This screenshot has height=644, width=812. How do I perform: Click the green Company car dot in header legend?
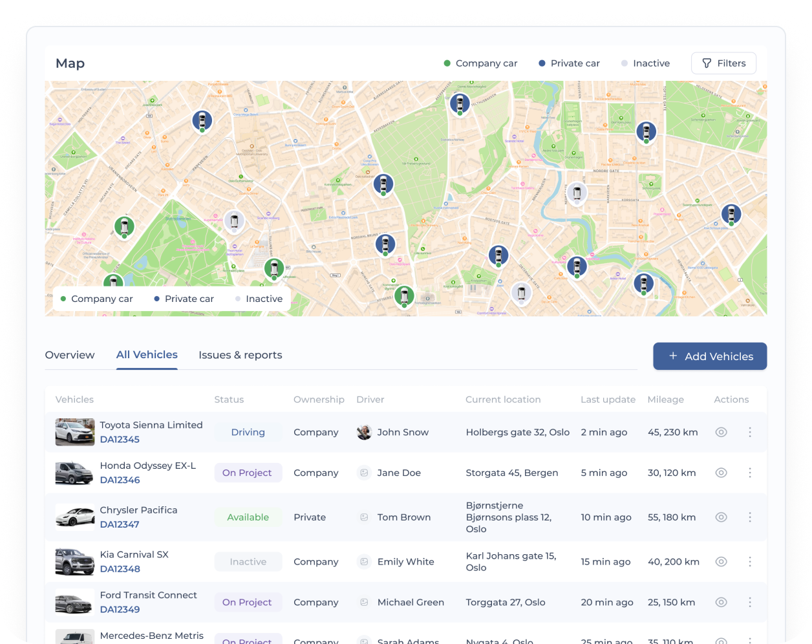(x=447, y=63)
